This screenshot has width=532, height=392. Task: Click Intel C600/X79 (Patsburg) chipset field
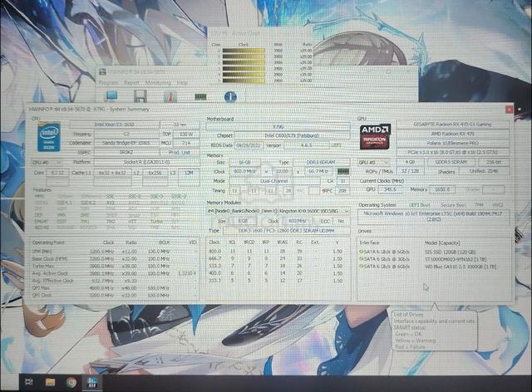pos(292,135)
